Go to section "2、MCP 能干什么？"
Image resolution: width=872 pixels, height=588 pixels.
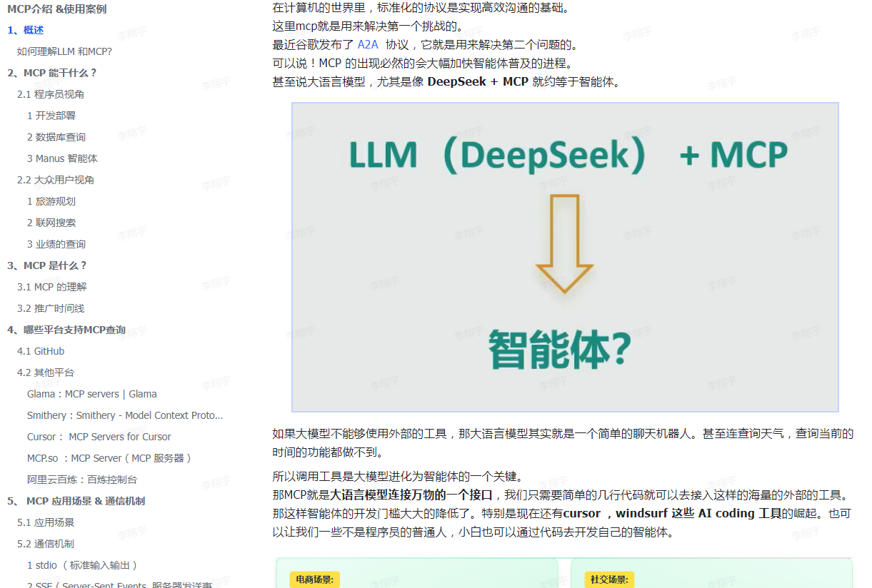pos(51,73)
